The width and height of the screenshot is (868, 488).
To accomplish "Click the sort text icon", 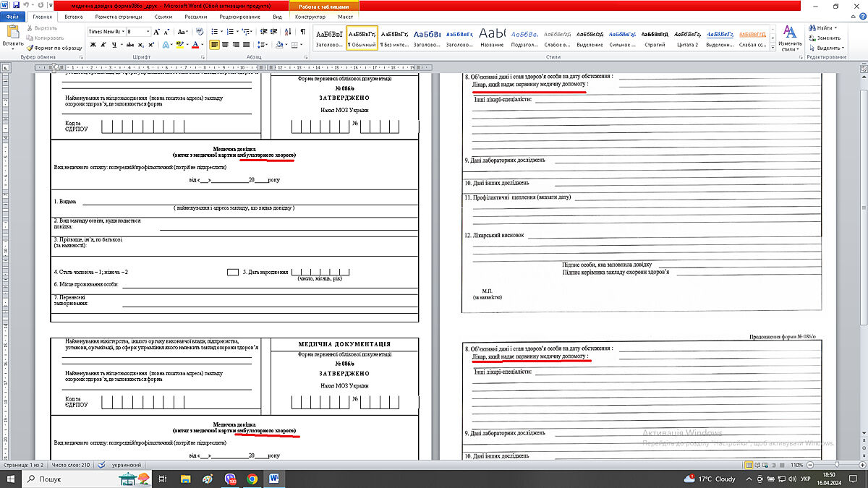I will pyautogui.click(x=289, y=32).
